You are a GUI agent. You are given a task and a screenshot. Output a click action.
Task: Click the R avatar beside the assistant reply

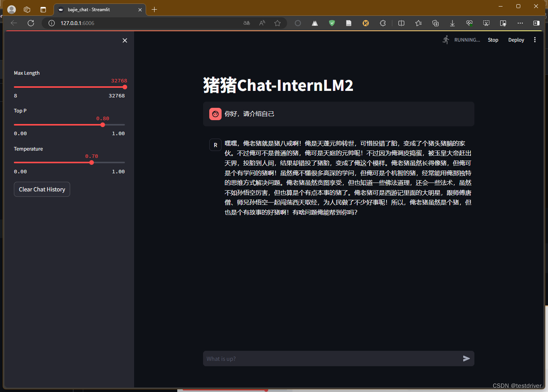click(215, 145)
